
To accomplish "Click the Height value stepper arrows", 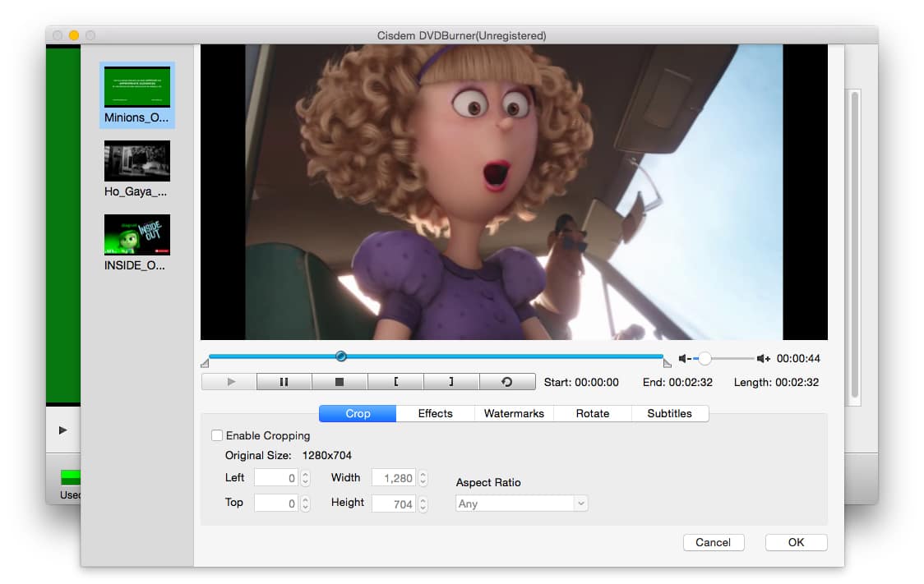I will [x=423, y=504].
